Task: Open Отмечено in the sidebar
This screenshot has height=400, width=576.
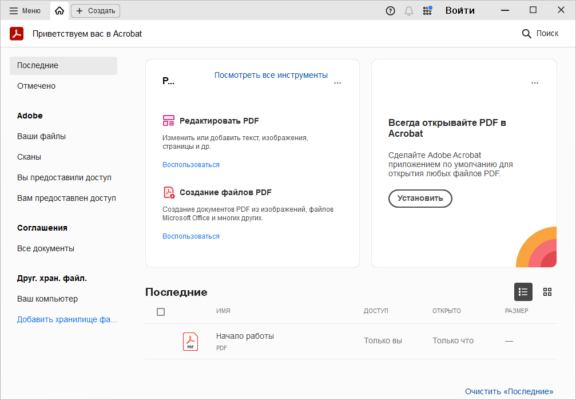Action: [x=36, y=86]
